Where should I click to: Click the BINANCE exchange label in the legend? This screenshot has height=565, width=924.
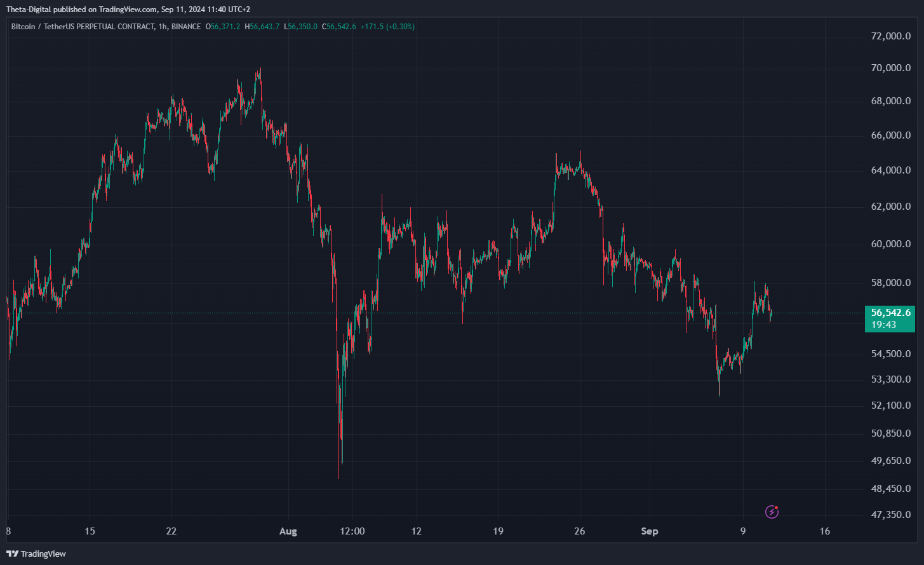click(x=185, y=27)
